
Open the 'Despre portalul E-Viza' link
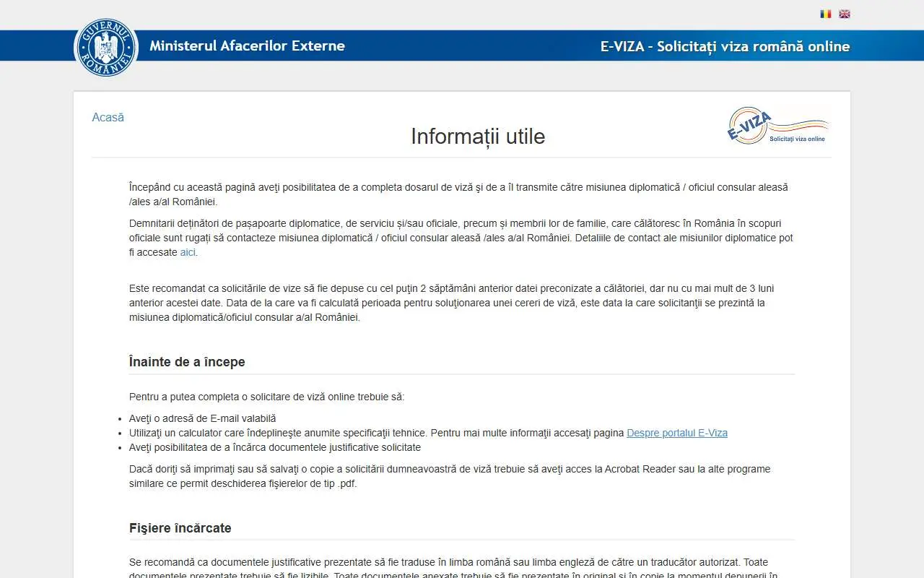click(x=677, y=433)
